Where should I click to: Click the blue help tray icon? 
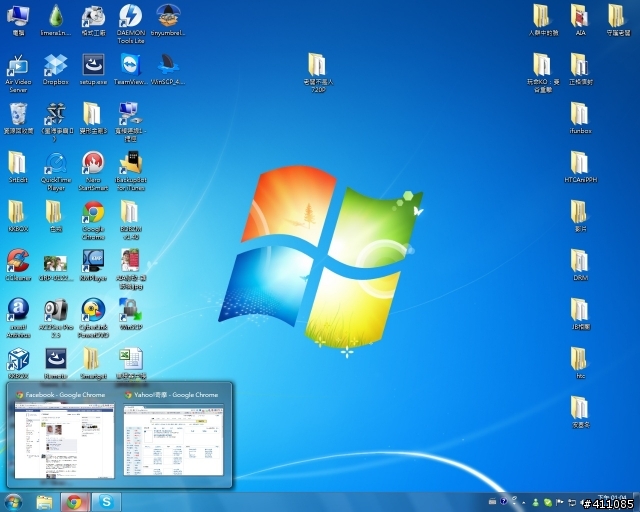point(504,501)
